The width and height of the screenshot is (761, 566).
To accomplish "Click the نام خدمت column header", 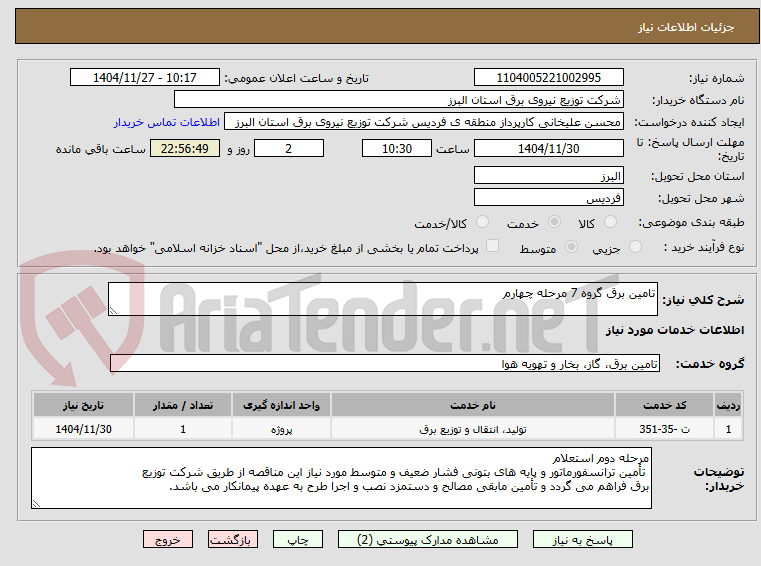I will coord(473,405).
